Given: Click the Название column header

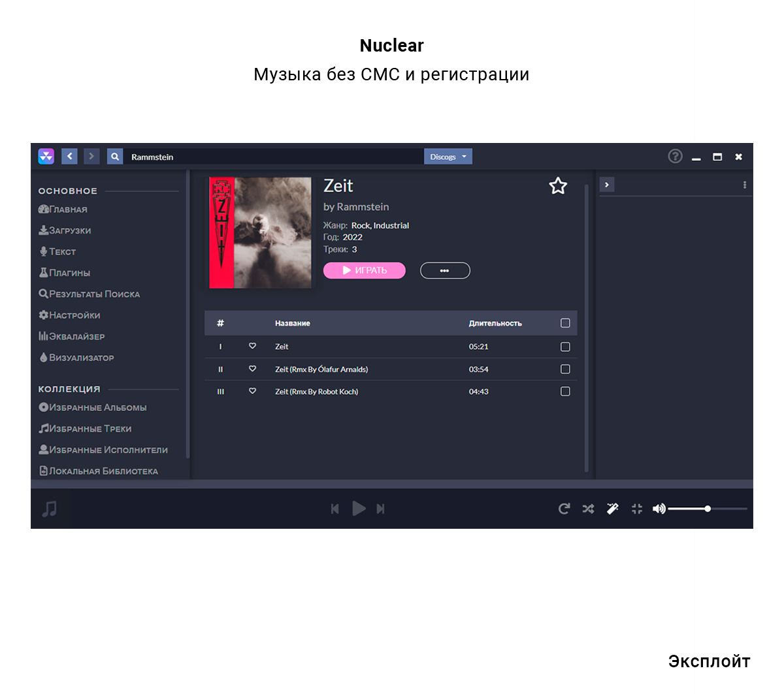Looking at the screenshot, I should [x=293, y=323].
